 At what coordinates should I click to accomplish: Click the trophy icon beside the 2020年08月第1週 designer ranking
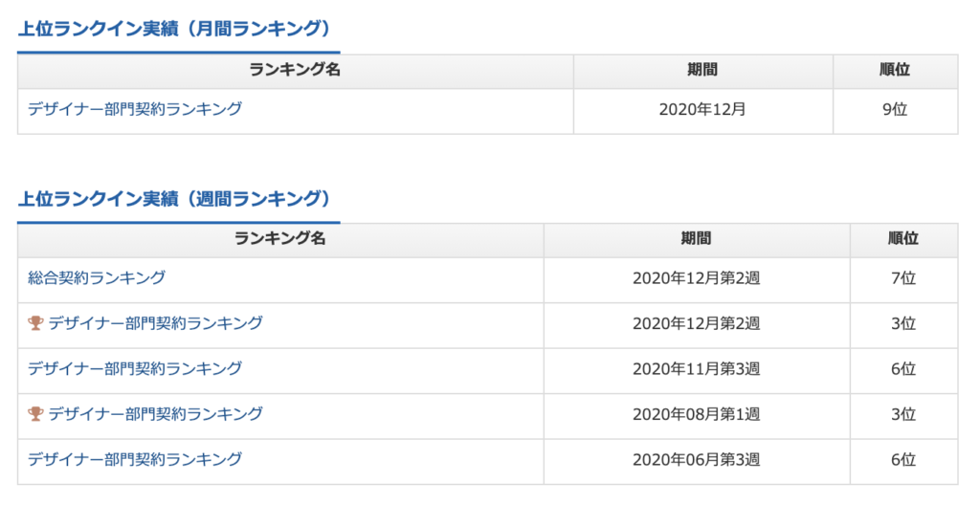(35, 414)
